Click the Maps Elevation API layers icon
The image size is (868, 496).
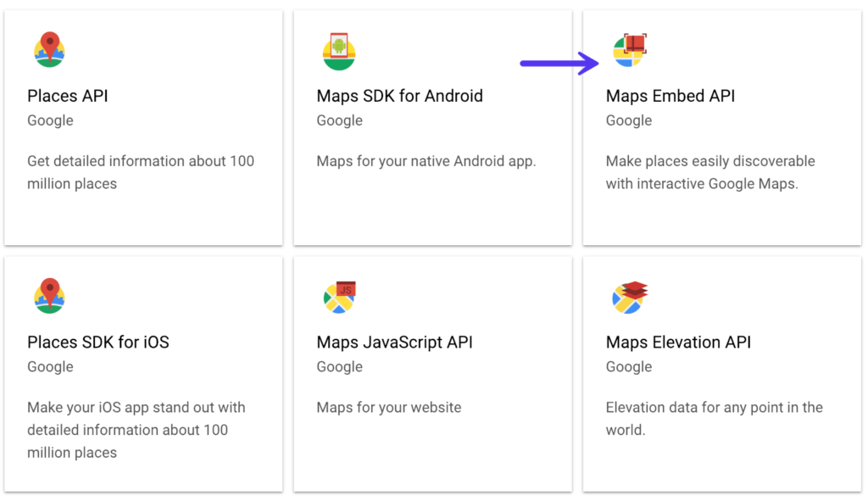coord(627,294)
